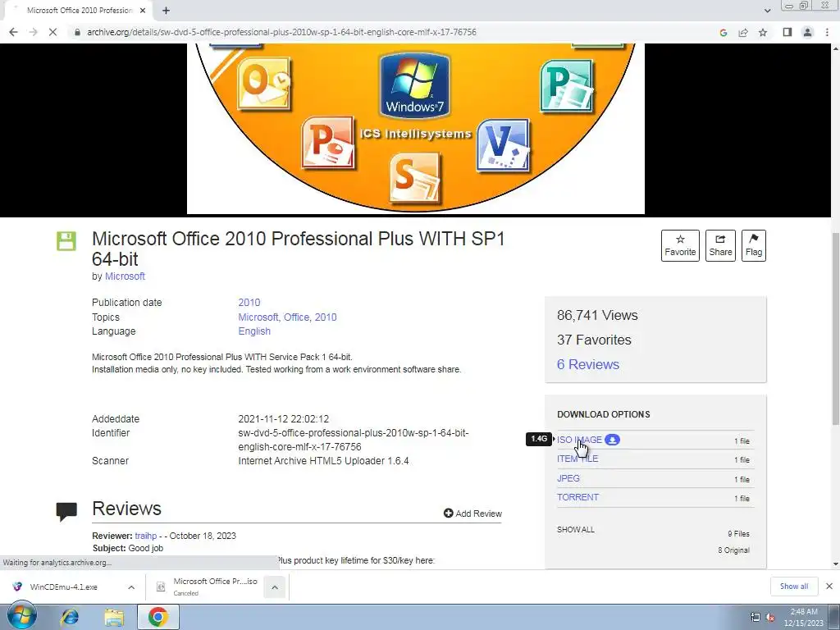Viewport: 840px width, 630px height.
Task: Open the Microsoft author link
Action: tap(125, 276)
